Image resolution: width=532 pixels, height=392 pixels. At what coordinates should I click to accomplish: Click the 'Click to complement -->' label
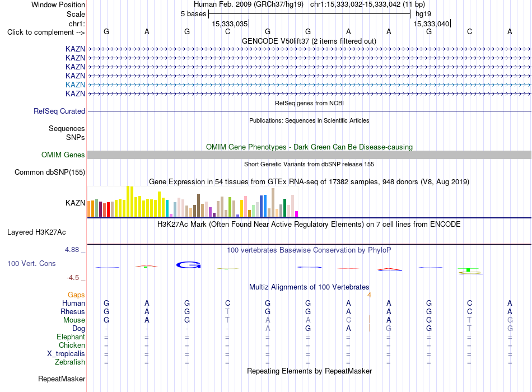[x=46, y=32]
